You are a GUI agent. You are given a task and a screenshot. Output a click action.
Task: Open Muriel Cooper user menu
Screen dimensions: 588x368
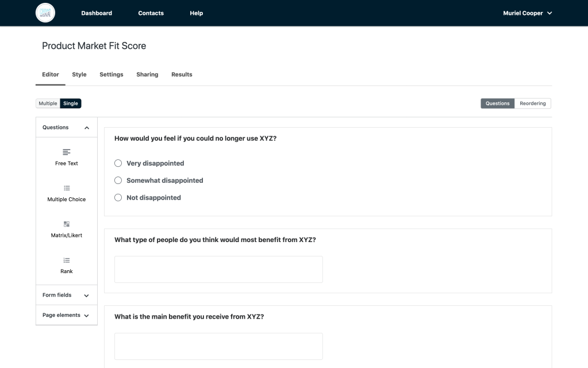(x=527, y=13)
